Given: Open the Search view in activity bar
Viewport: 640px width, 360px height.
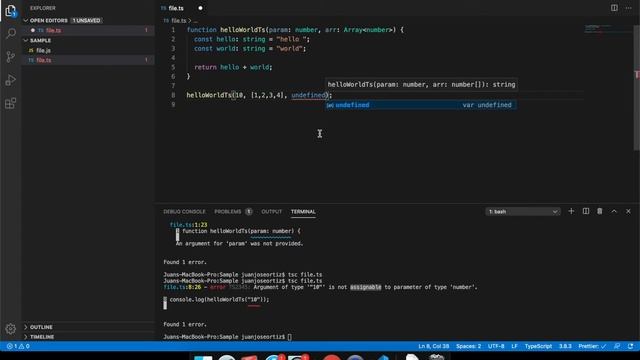Looking at the screenshot, I should [11, 33].
